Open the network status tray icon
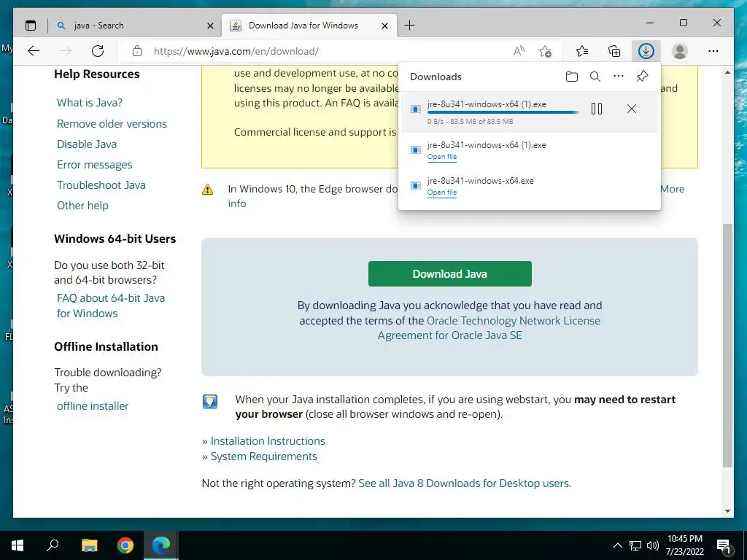Screen dimensions: 747x560 tap(635, 545)
